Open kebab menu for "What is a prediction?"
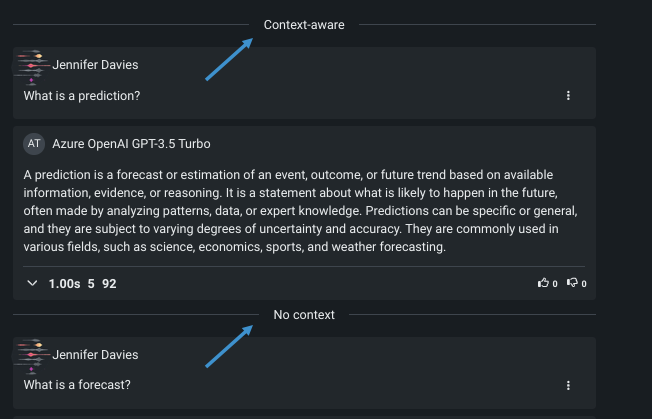Image resolution: width=652 pixels, height=419 pixels. (x=568, y=96)
